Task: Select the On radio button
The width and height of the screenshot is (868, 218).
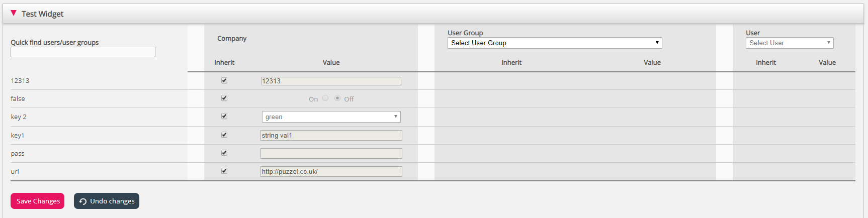Action: point(325,98)
